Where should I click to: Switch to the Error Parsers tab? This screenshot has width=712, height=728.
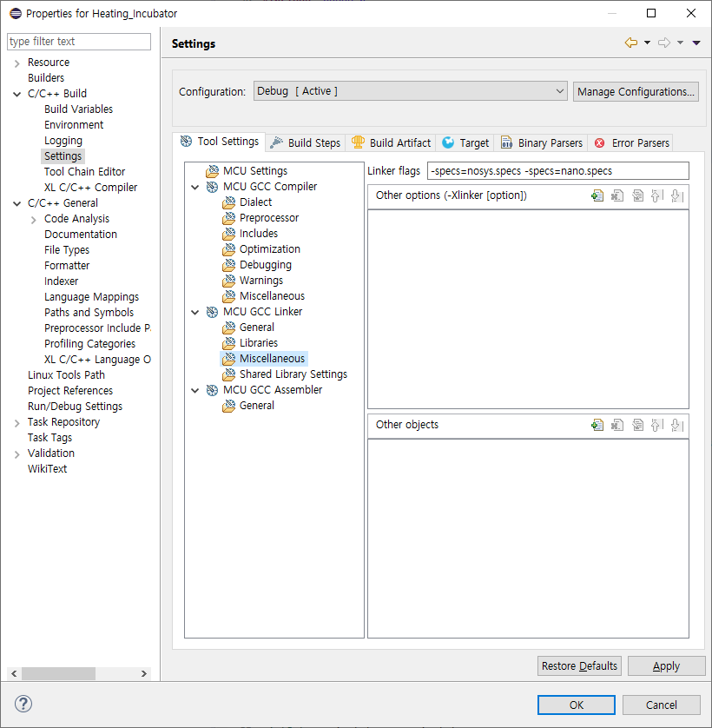[x=631, y=143]
